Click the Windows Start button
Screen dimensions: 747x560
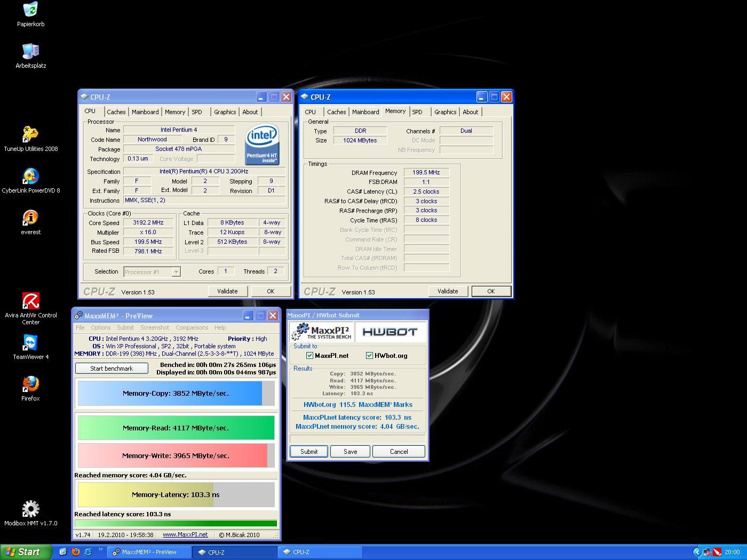(26, 552)
